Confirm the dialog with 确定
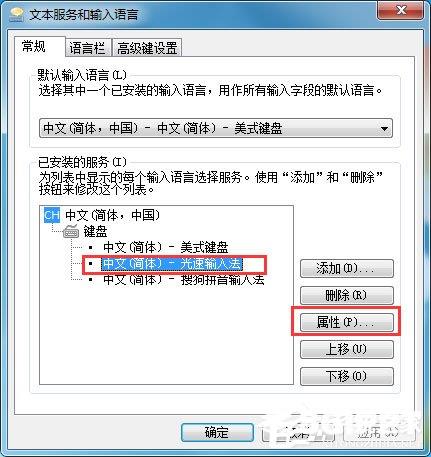Screen dimensions: 431x457 tap(217, 433)
